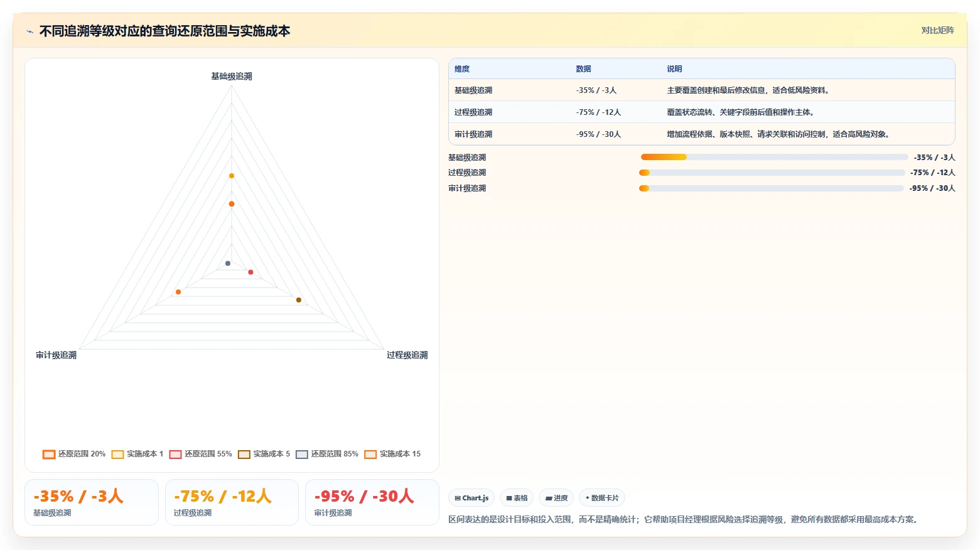Click the red data point on the radar chart
Image resolution: width=980 pixels, height=550 pixels.
tap(250, 272)
